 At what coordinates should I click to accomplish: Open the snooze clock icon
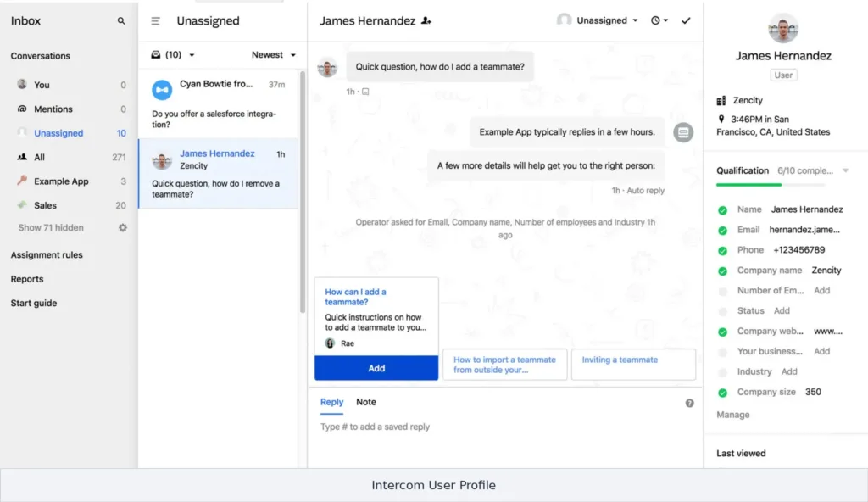coord(659,20)
